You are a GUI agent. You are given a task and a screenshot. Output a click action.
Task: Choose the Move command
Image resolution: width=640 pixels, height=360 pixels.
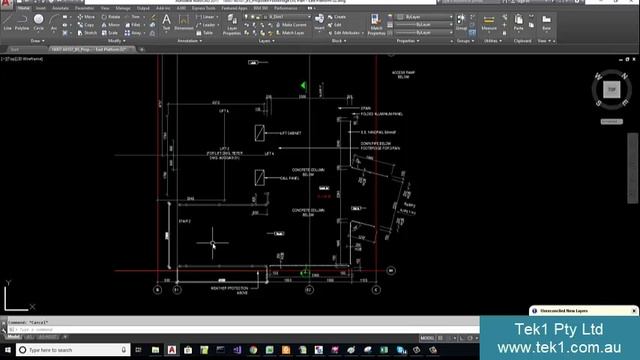[x=86, y=17]
